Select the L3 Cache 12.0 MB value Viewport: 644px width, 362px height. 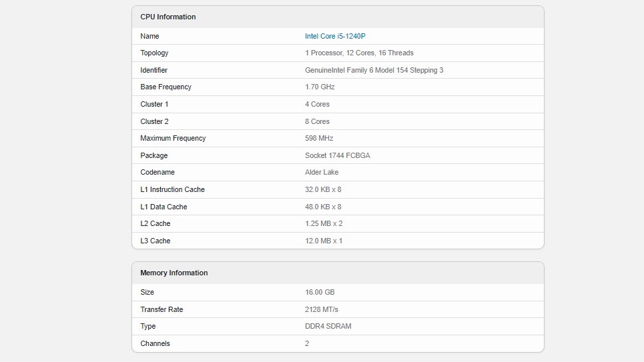pyautogui.click(x=324, y=241)
